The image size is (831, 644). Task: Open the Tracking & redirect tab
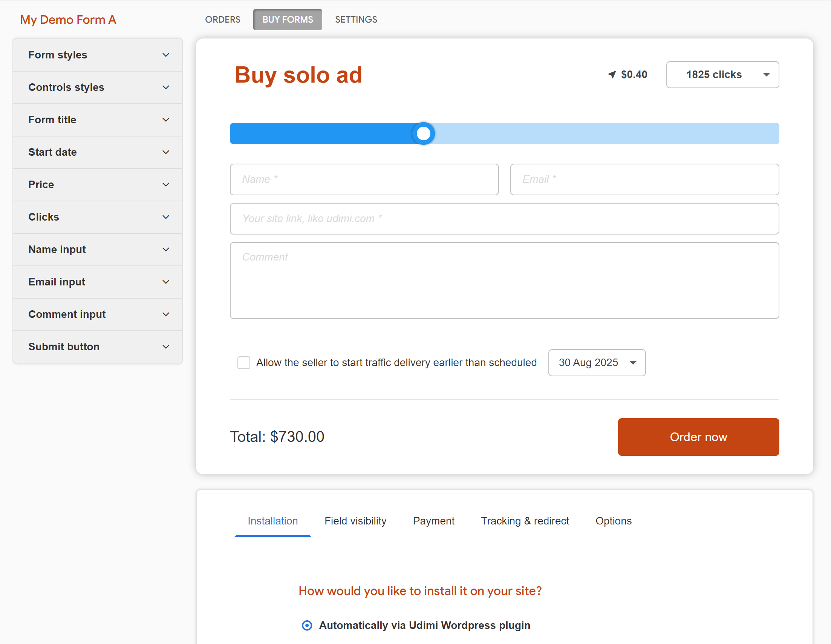(525, 521)
